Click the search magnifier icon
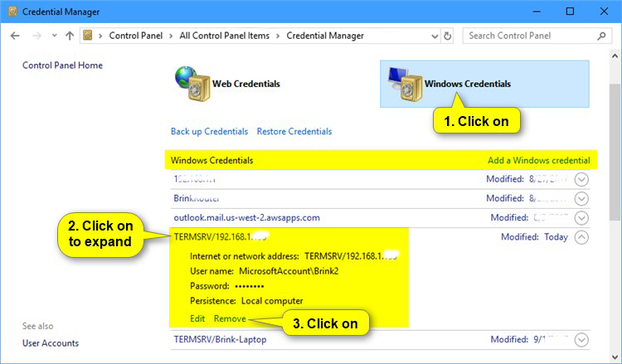This screenshot has height=364, width=622. tap(604, 36)
